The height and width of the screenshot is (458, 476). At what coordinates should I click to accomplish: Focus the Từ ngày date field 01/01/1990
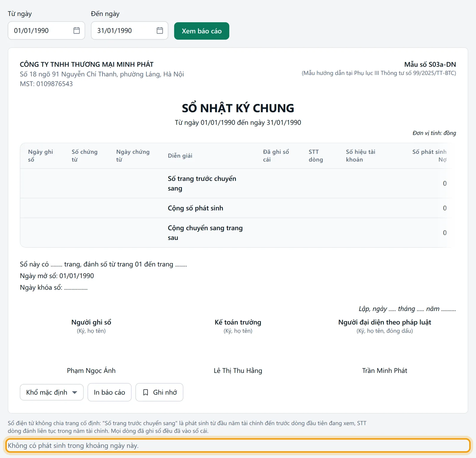[46, 31]
